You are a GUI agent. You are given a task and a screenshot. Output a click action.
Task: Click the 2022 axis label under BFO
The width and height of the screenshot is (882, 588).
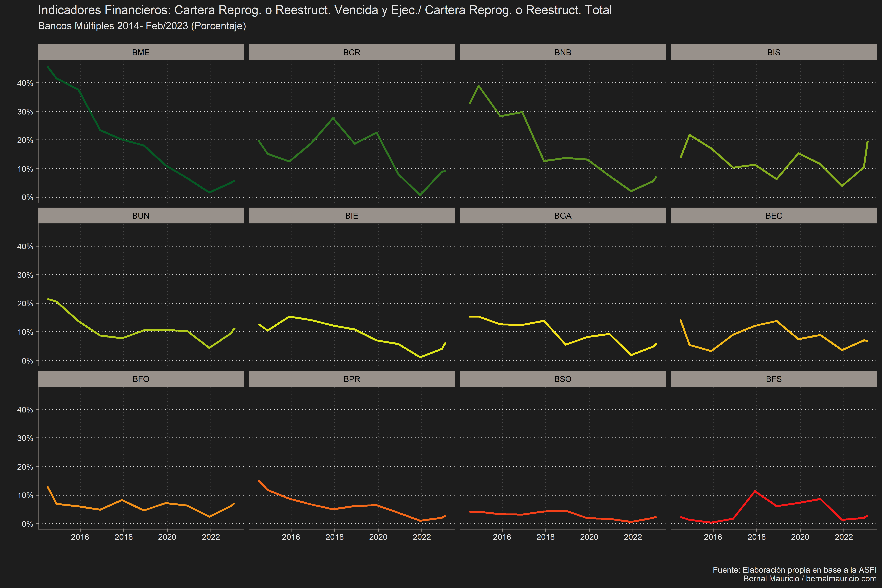point(211,537)
